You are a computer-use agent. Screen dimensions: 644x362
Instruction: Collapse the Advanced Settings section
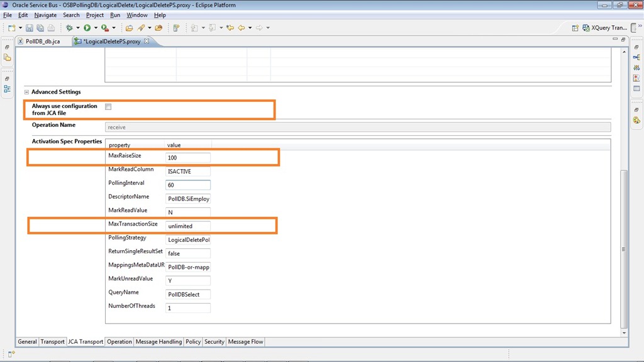point(27,92)
